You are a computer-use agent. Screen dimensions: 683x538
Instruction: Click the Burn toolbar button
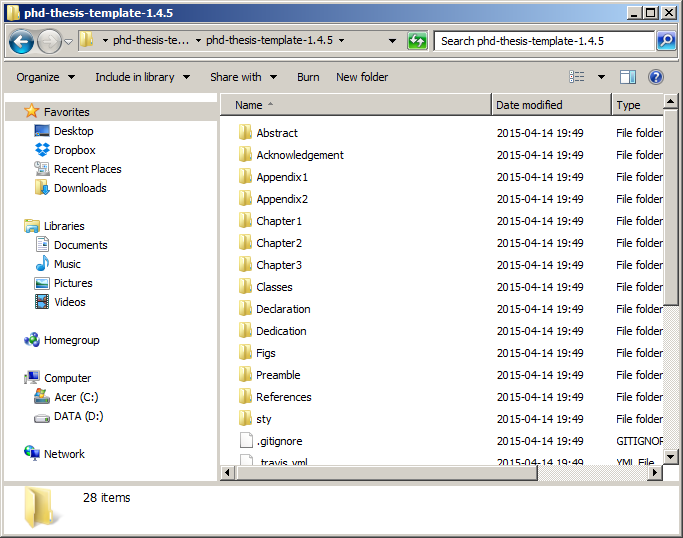[308, 77]
